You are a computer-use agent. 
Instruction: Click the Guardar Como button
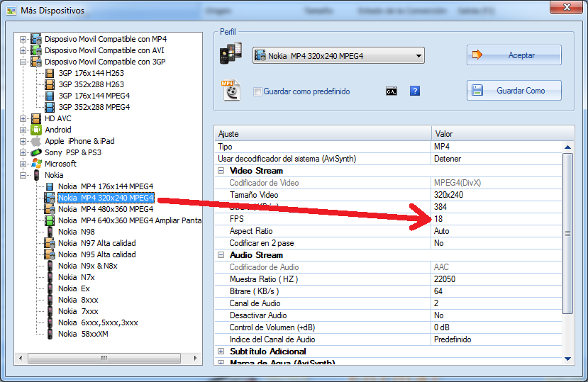(514, 90)
